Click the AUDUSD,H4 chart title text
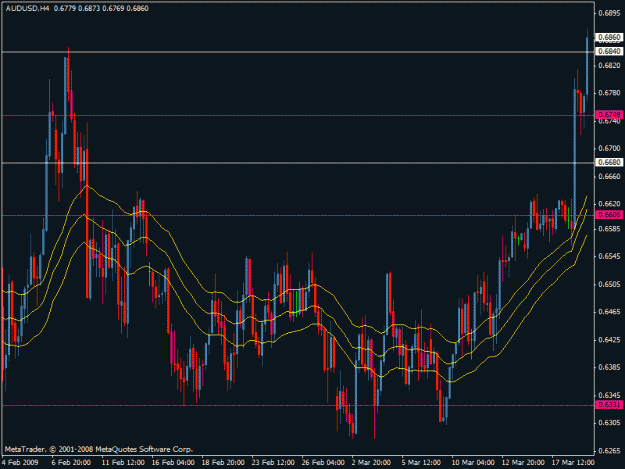 tap(28, 8)
